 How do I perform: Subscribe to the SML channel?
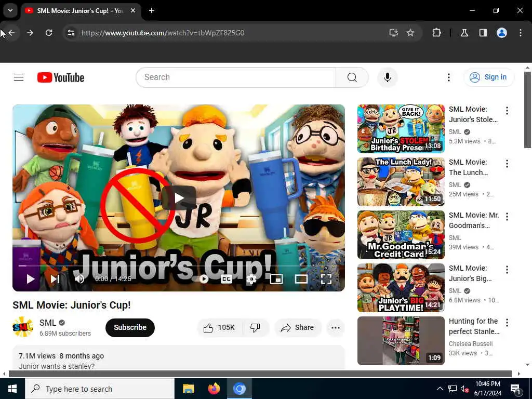130,327
